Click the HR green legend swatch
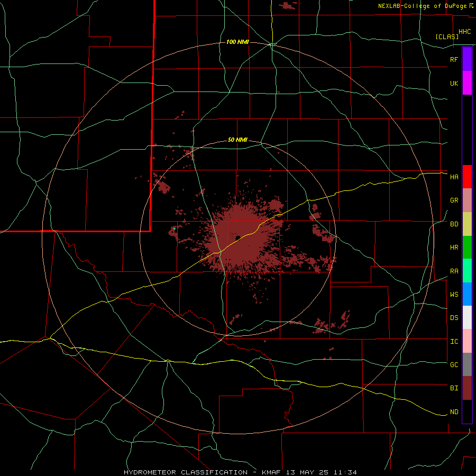The height and width of the screenshot is (476, 476). tap(467, 248)
